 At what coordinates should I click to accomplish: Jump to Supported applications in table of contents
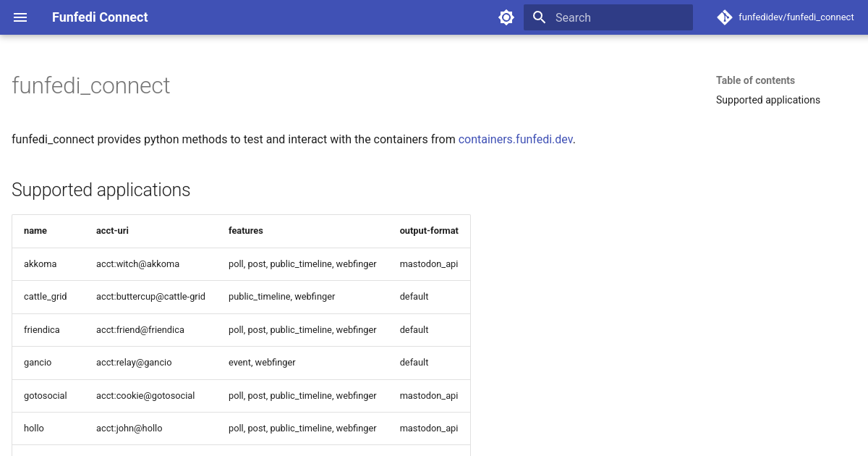click(x=768, y=100)
